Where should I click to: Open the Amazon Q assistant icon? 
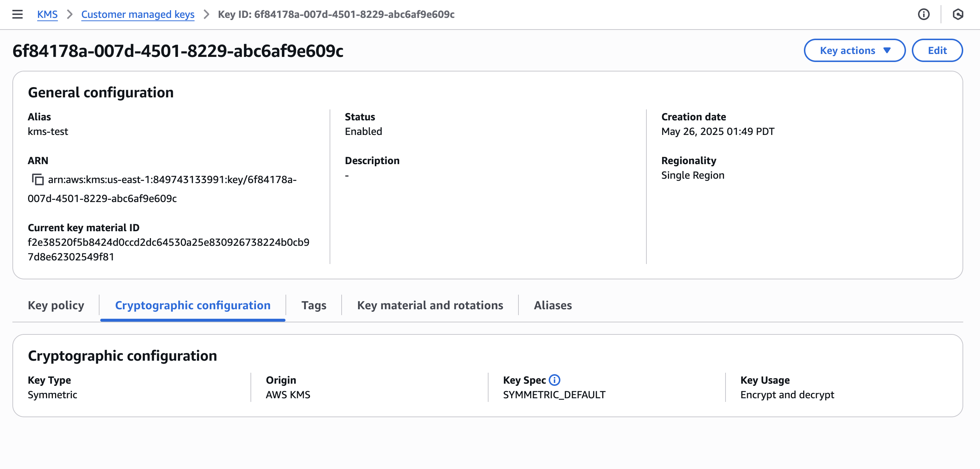point(959,15)
